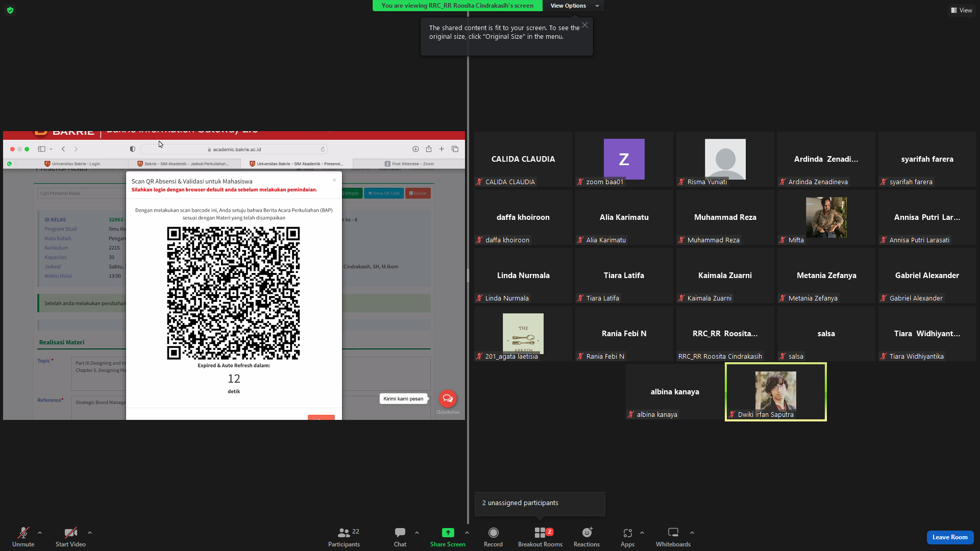Click 2 unassigned participants notice
Screen dimensions: 980x551
tap(540, 504)
